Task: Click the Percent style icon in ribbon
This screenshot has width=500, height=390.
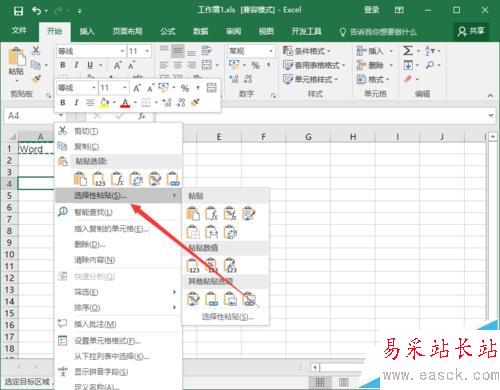Action: (x=255, y=65)
